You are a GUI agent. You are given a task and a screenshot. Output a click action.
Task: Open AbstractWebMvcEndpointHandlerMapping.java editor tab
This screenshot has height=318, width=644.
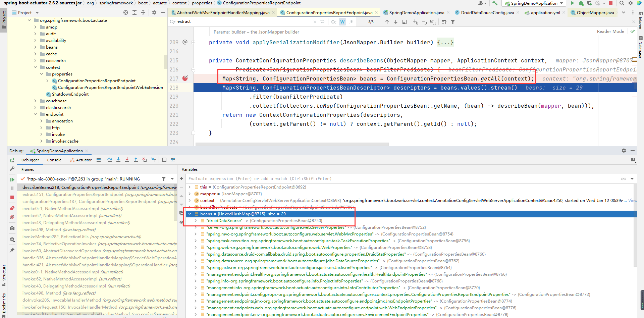pos(223,12)
